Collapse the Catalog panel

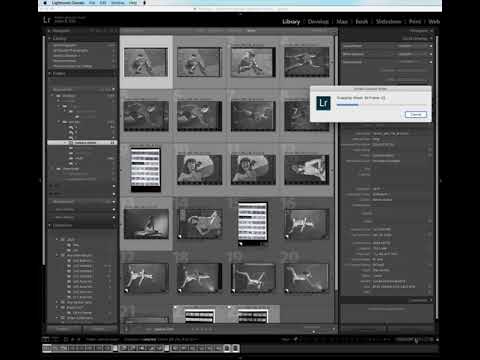point(49,38)
